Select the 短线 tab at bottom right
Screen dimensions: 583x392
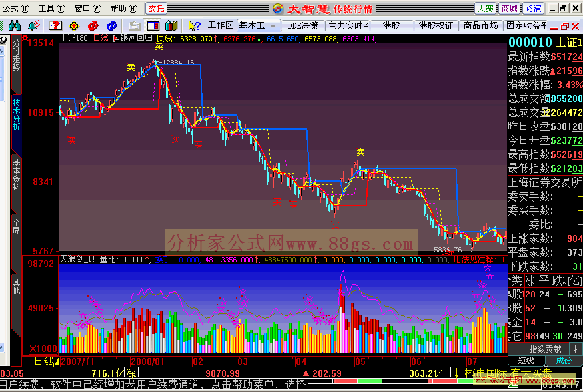click(x=526, y=361)
